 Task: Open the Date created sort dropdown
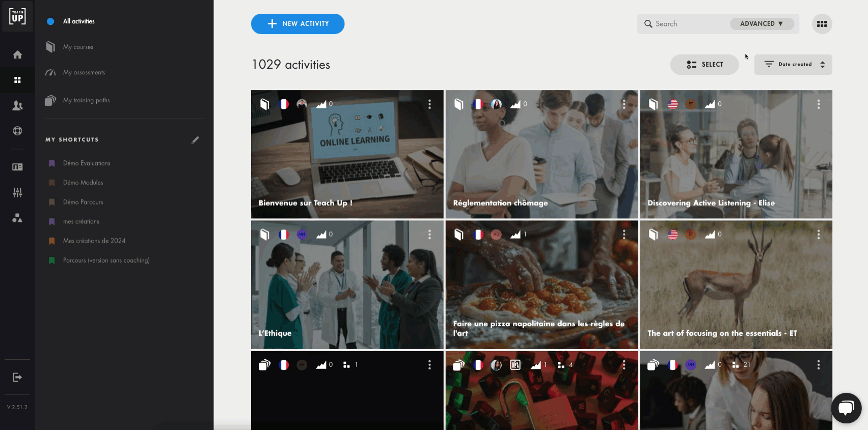(793, 65)
